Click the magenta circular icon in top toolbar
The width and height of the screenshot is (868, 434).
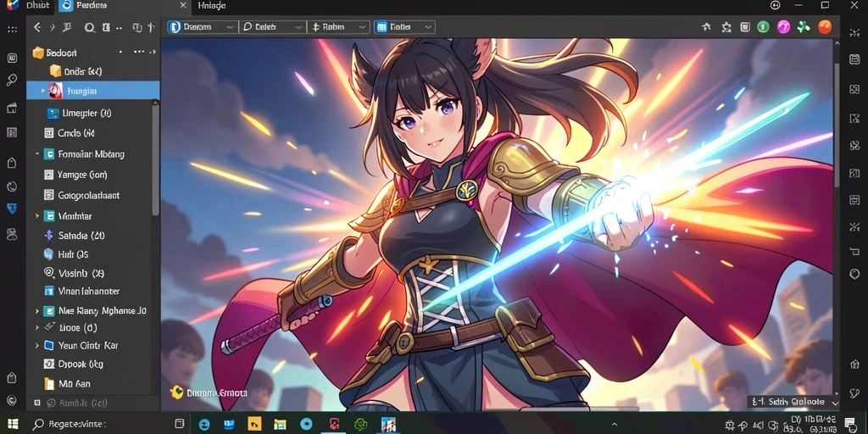click(783, 27)
